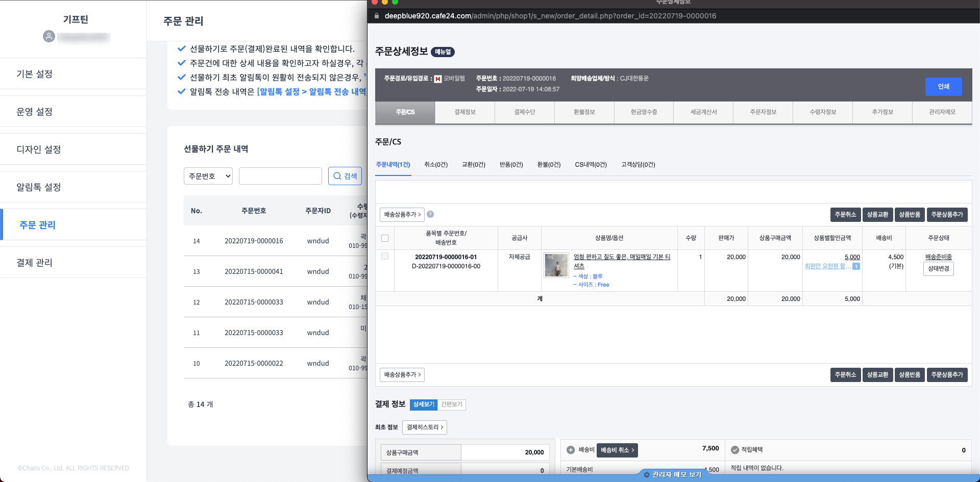Toggle the select-all checkbox in the table header

385,238
